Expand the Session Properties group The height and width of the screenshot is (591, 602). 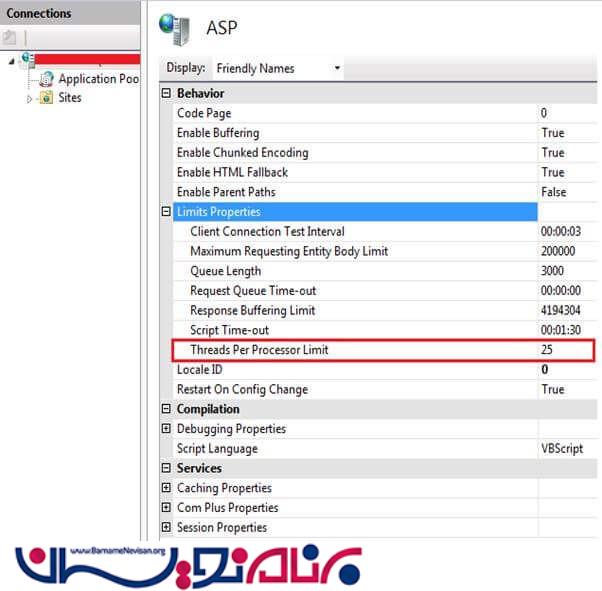(166, 527)
